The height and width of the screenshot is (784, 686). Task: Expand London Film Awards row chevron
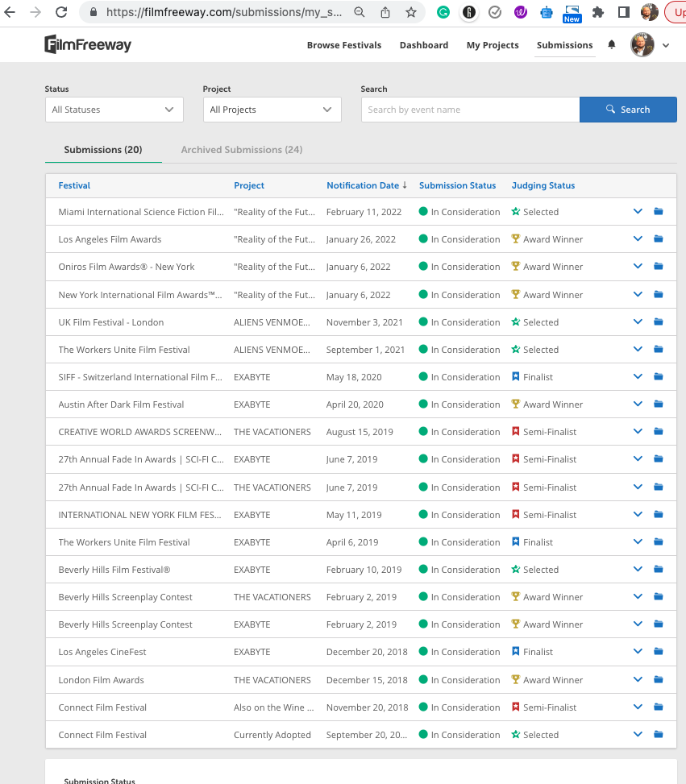638,679
